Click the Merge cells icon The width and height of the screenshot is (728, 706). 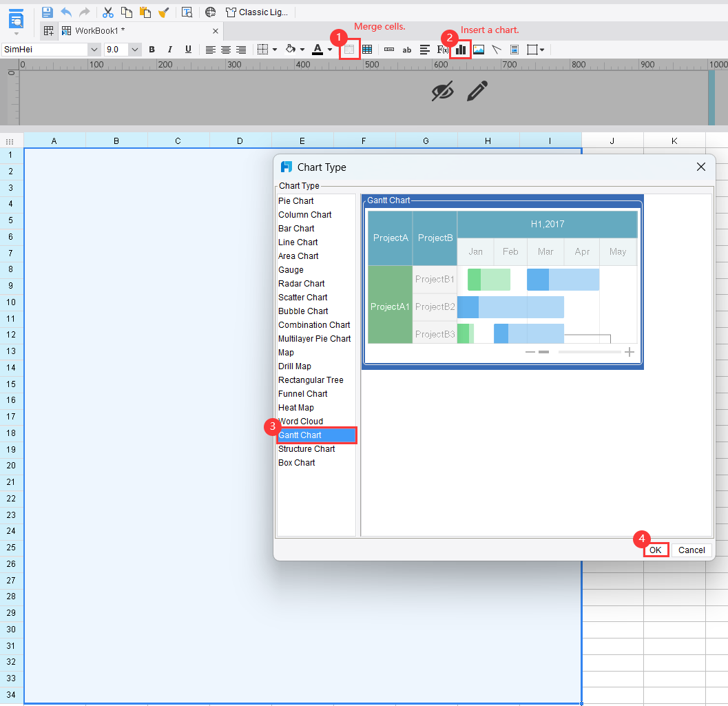click(349, 50)
